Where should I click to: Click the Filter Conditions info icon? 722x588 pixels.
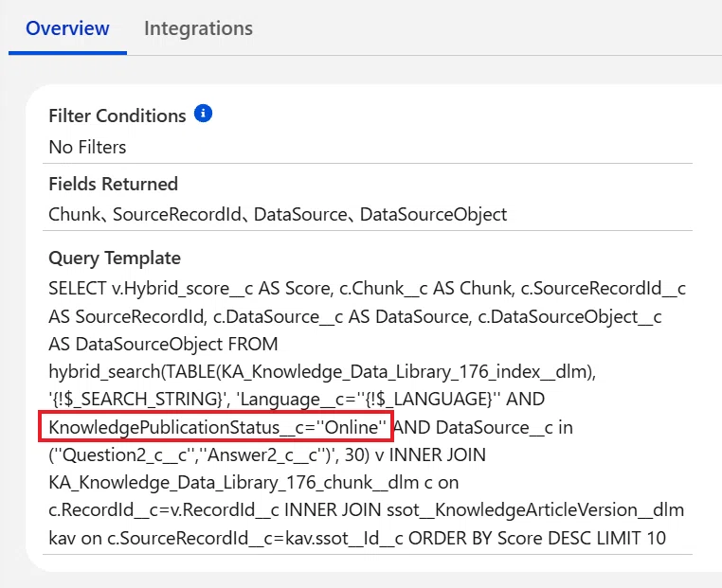click(x=203, y=114)
